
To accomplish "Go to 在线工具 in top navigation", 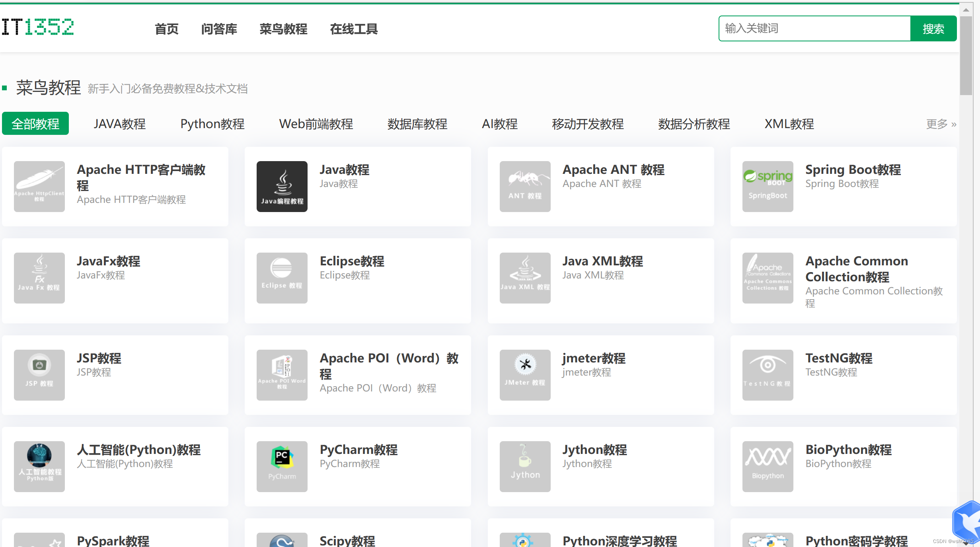I will (354, 29).
